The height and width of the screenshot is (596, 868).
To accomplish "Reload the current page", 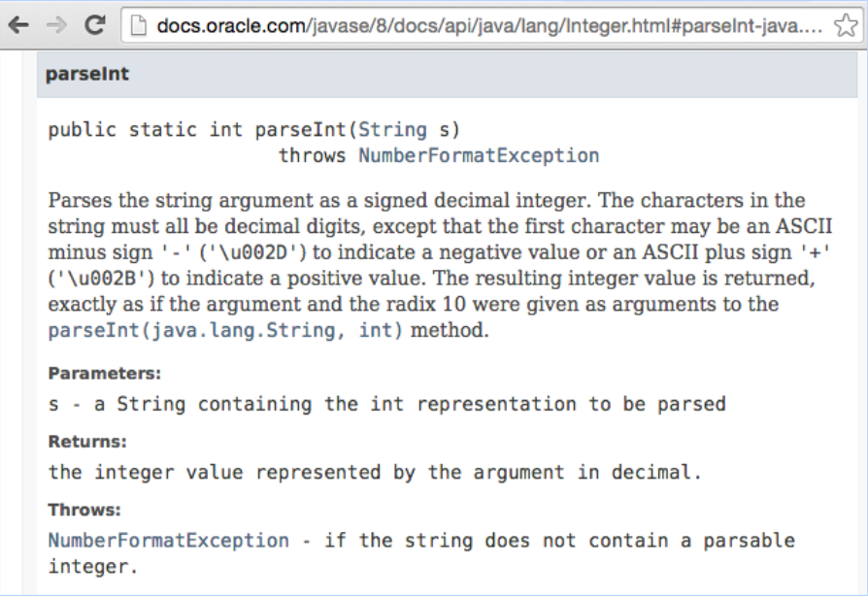I will click(x=95, y=24).
